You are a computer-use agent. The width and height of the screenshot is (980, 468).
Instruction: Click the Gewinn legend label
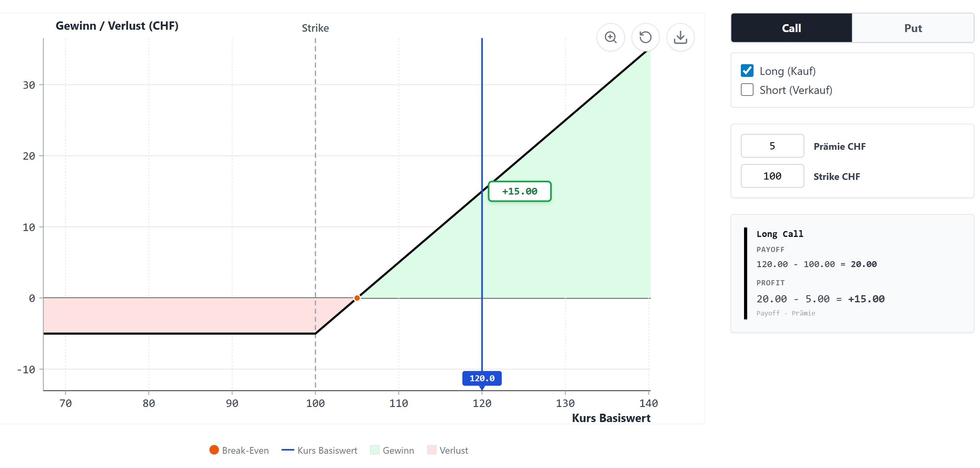pos(398,450)
